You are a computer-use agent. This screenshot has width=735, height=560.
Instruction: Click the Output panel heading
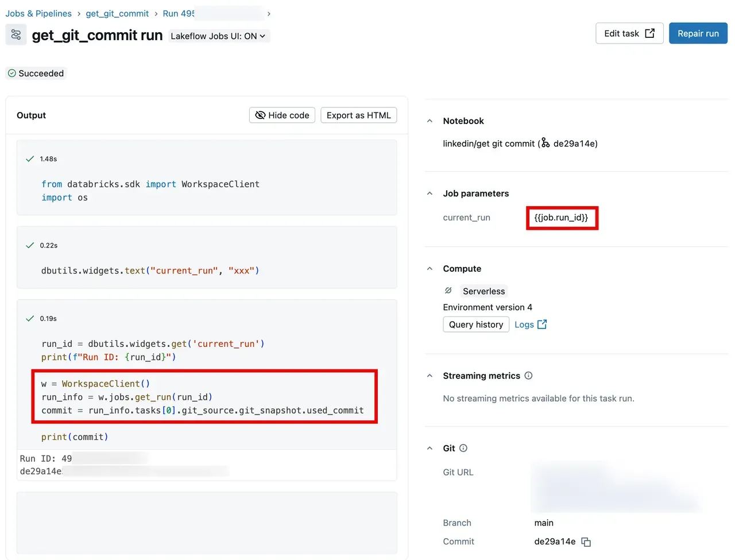[x=31, y=115]
